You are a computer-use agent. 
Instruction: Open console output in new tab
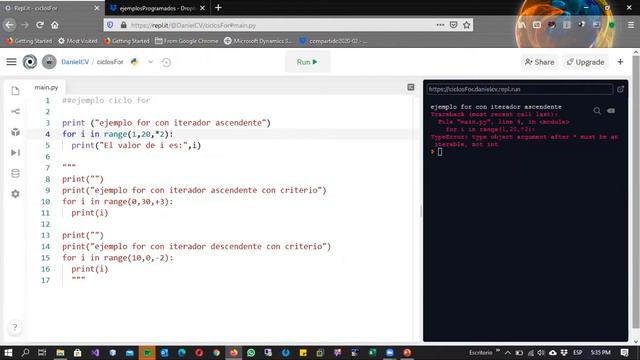(x=620, y=89)
